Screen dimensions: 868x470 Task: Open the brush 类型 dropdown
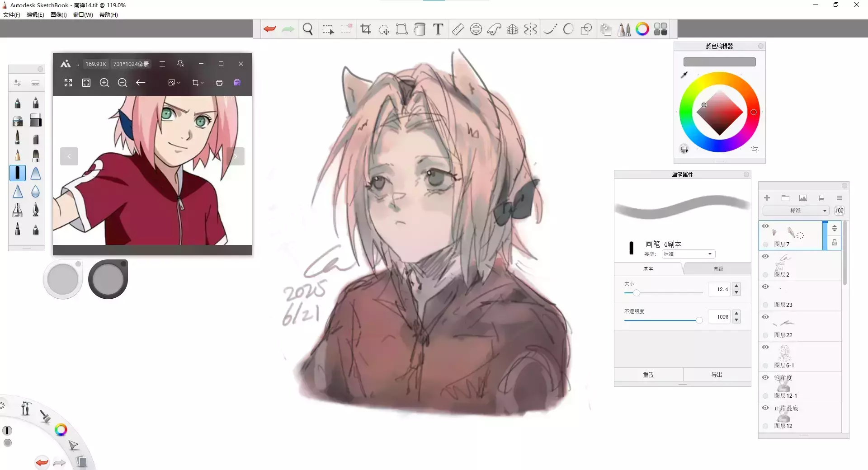point(689,254)
